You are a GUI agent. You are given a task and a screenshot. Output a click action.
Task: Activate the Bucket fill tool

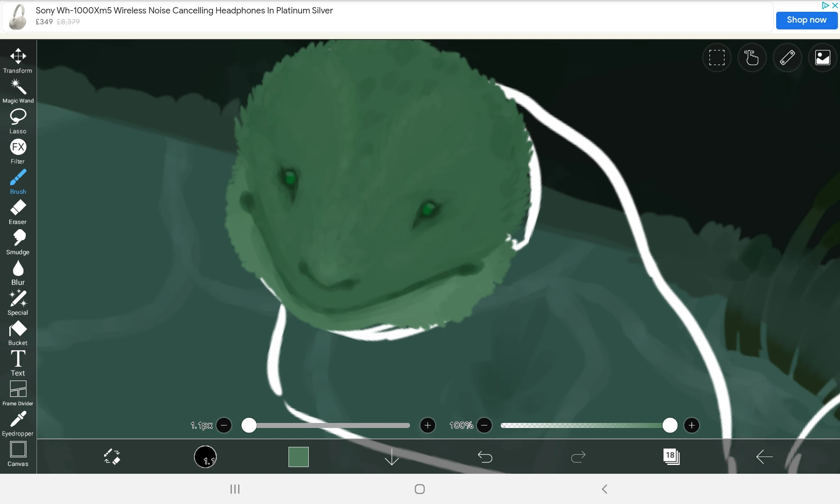coord(18,331)
